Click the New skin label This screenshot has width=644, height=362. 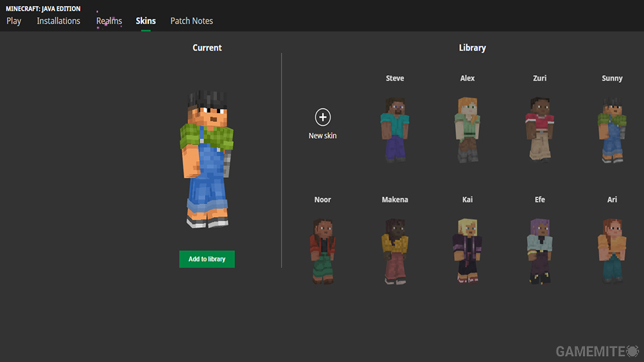click(323, 135)
